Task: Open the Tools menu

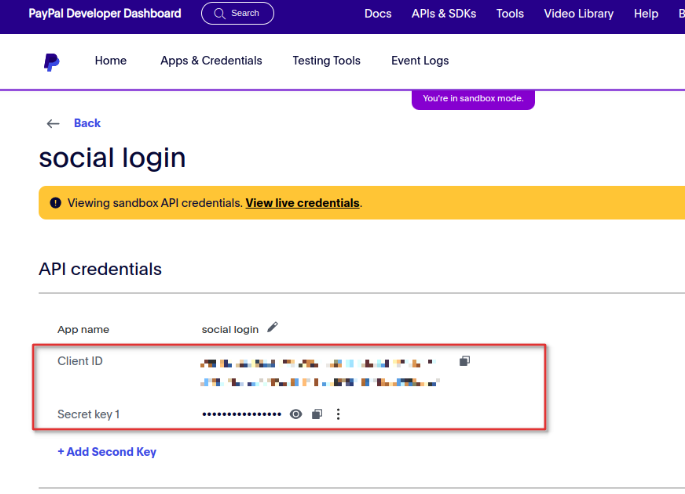Action: [510, 14]
